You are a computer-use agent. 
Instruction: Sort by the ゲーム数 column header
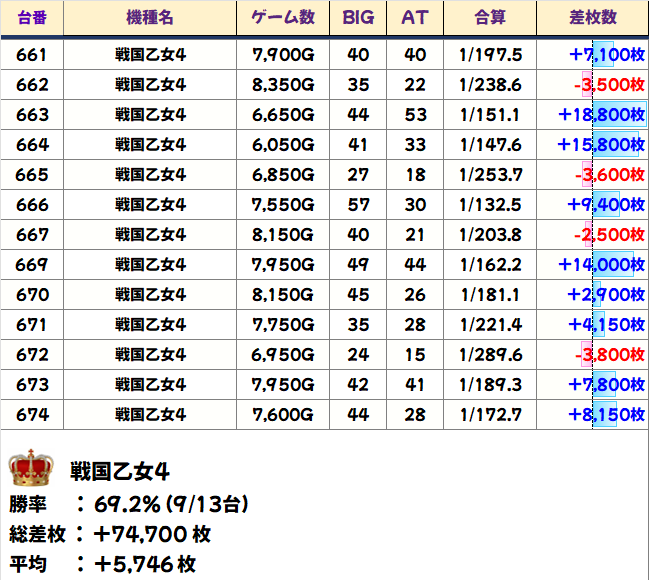pyautogui.click(x=283, y=18)
